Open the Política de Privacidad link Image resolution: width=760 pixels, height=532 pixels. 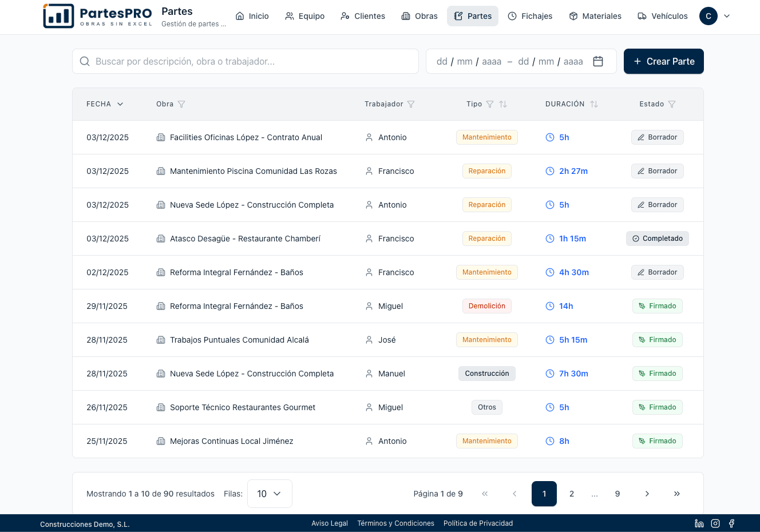[478, 523]
